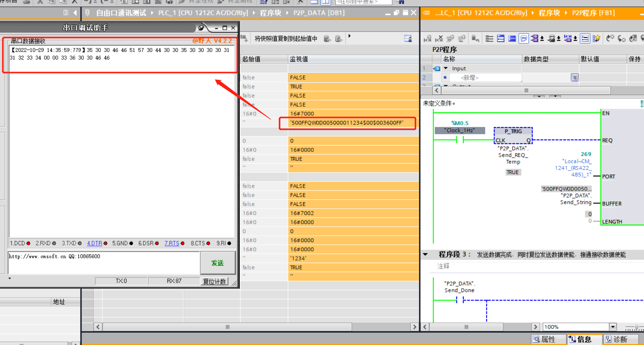Click the add to favorites star icon
Image resolution: width=644 pixels, height=345 pixels.
[x=596, y=38]
